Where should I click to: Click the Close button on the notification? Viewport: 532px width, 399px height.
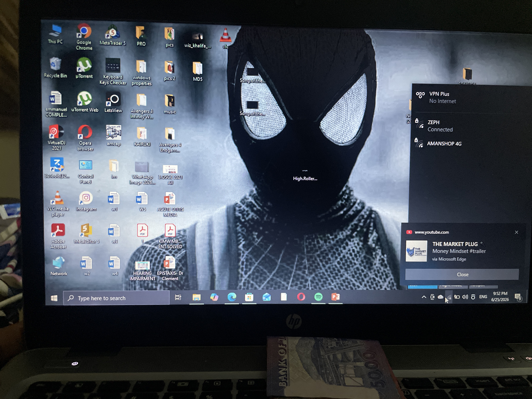click(x=462, y=274)
